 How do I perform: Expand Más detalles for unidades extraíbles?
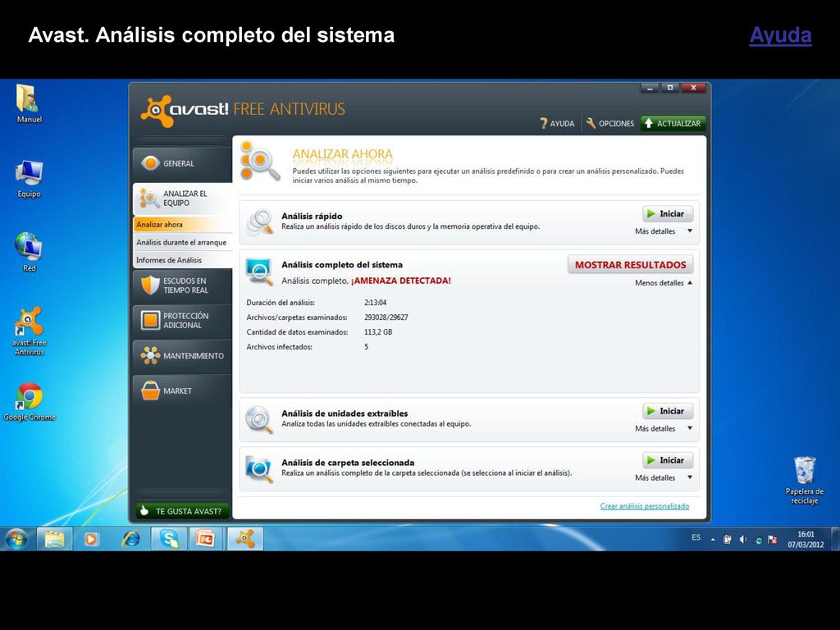663,428
